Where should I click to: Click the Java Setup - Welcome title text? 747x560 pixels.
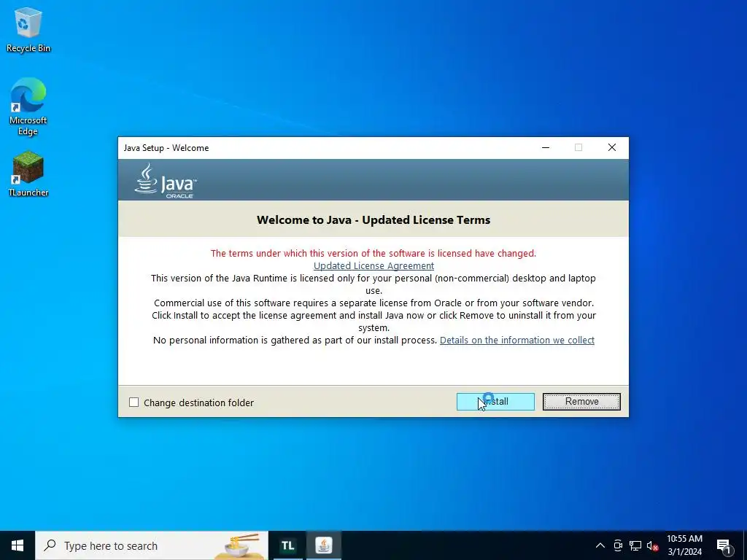[166, 147]
